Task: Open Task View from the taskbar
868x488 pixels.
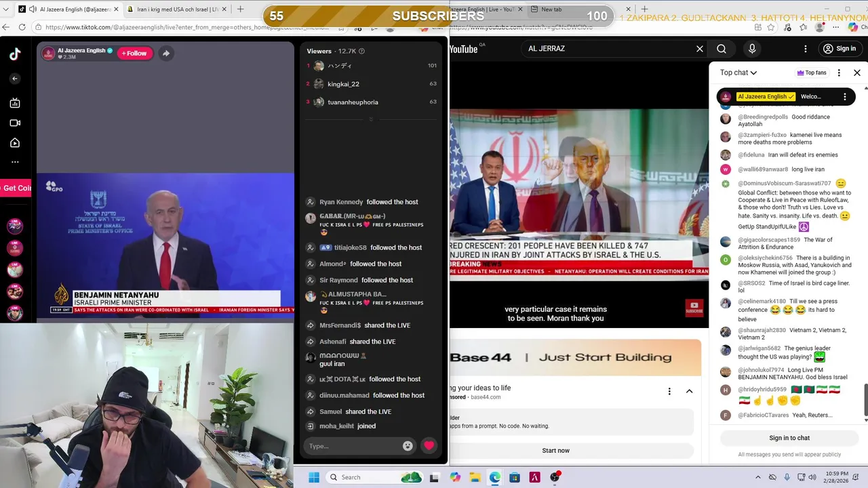Action: tap(434, 477)
